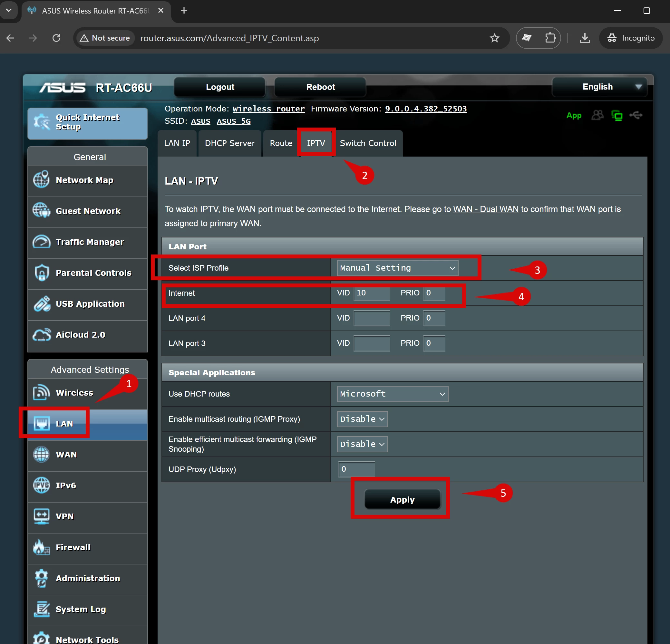Bookmark this page with star icon
Viewport: 670px width, 644px height.
coord(494,38)
